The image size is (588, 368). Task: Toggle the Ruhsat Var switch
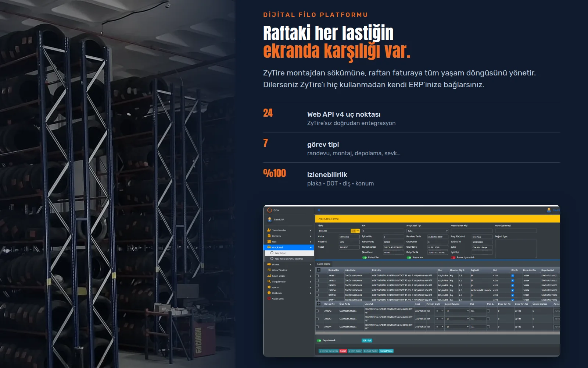[365, 258]
